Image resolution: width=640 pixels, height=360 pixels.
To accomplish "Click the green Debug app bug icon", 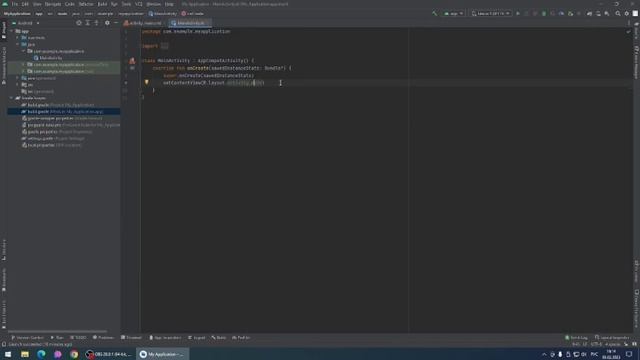I will (x=544, y=13).
